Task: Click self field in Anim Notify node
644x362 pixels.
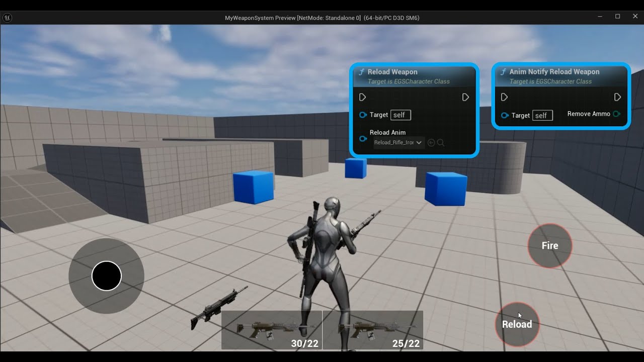Action: point(542,116)
